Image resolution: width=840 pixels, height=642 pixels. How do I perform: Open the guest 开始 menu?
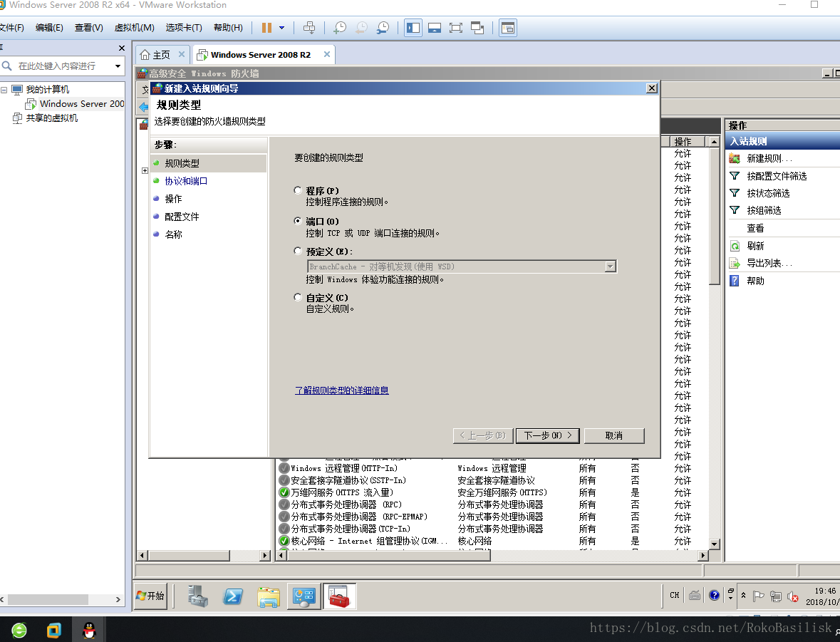pyautogui.click(x=150, y=596)
